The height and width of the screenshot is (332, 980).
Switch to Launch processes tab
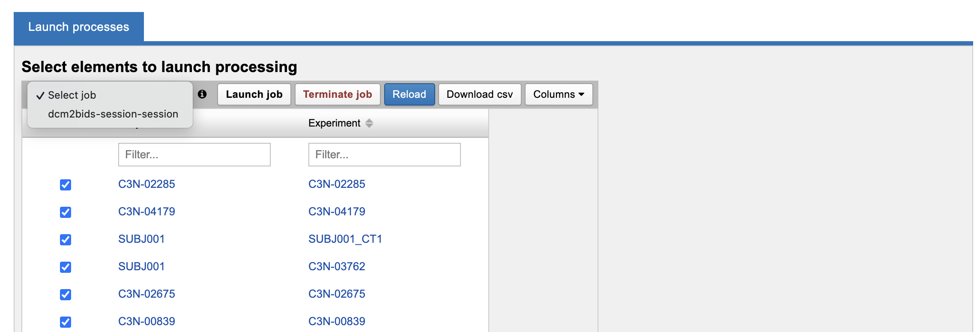tap(79, 27)
